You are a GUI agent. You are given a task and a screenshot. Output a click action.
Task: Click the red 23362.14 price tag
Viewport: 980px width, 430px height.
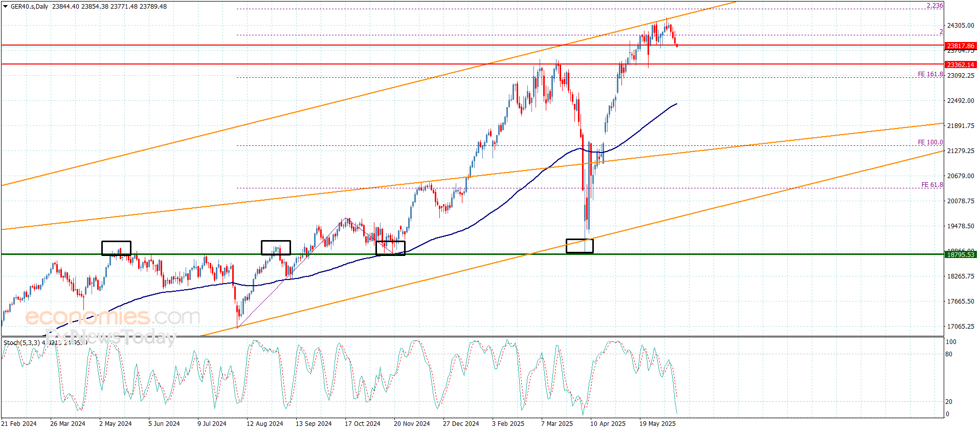click(961, 64)
